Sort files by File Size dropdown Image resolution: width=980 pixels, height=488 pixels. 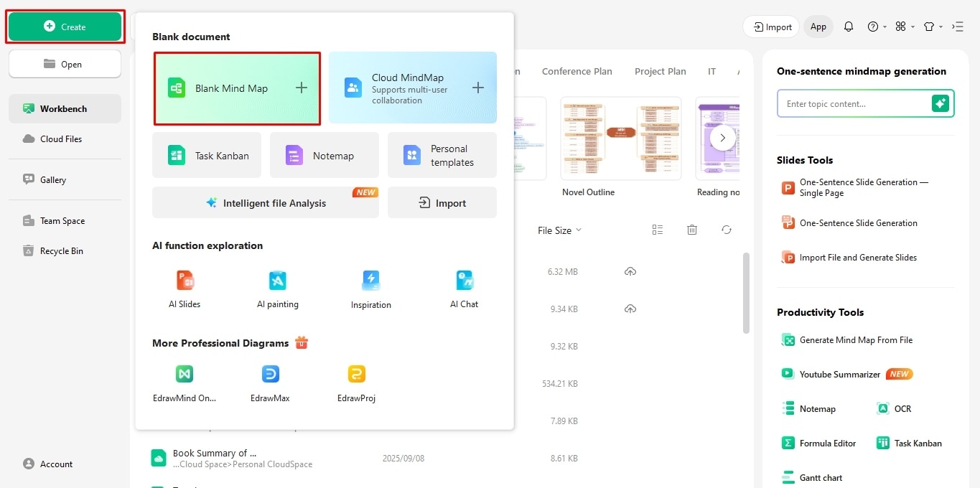click(559, 230)
